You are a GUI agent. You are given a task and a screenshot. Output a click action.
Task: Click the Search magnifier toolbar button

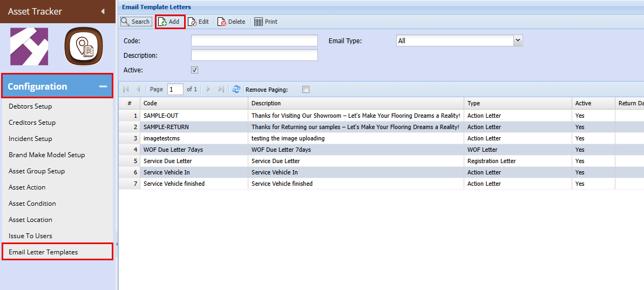pos(125,22)
